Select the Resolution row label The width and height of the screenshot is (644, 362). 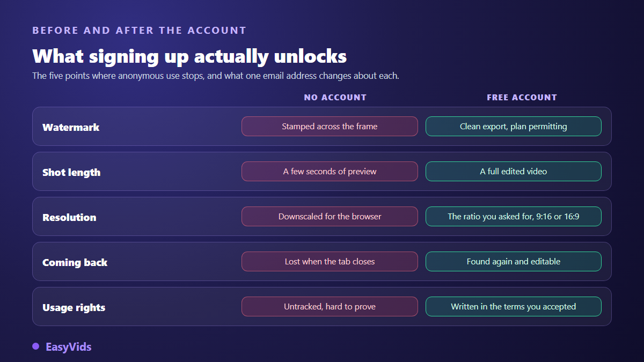[69, 217]
